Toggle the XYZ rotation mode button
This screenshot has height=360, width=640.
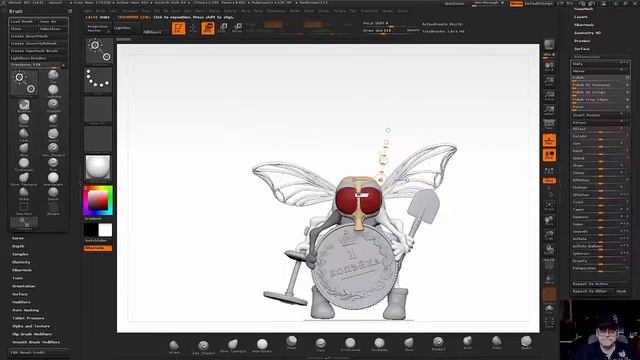pyautogui.click(x=549, y=180)
